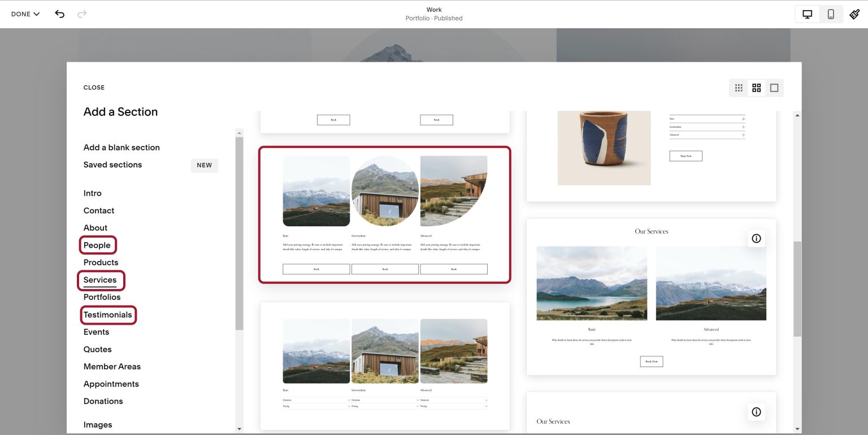The image size is (868, 435).
Task: Select the compact grid layout view icon
Action: [x=739, y=88]
